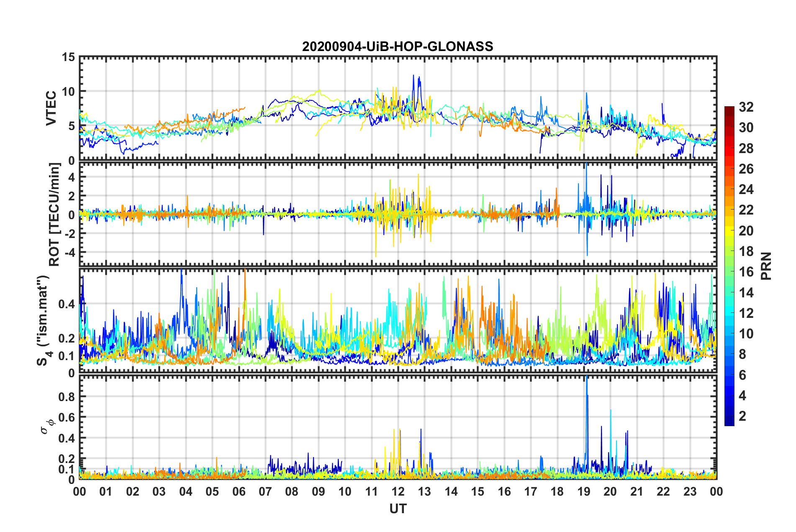Click the PRN colorbar label
This screenshot has height=532, width=796.
[x=766, y=266]
